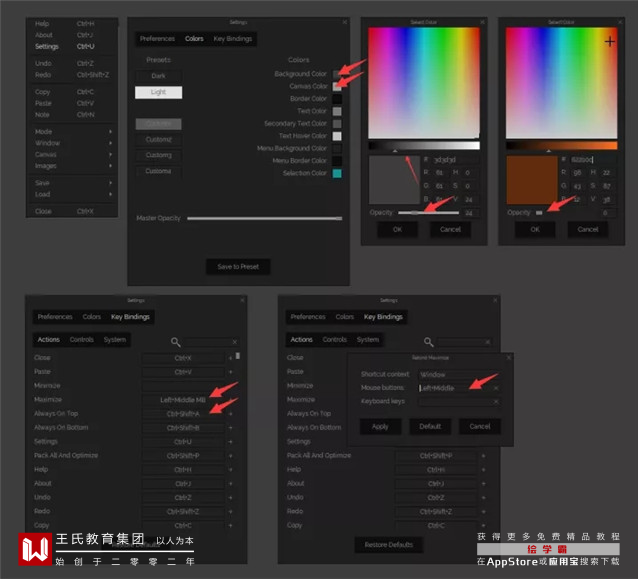Open Secondary Text Color swatch

[337, 124]
